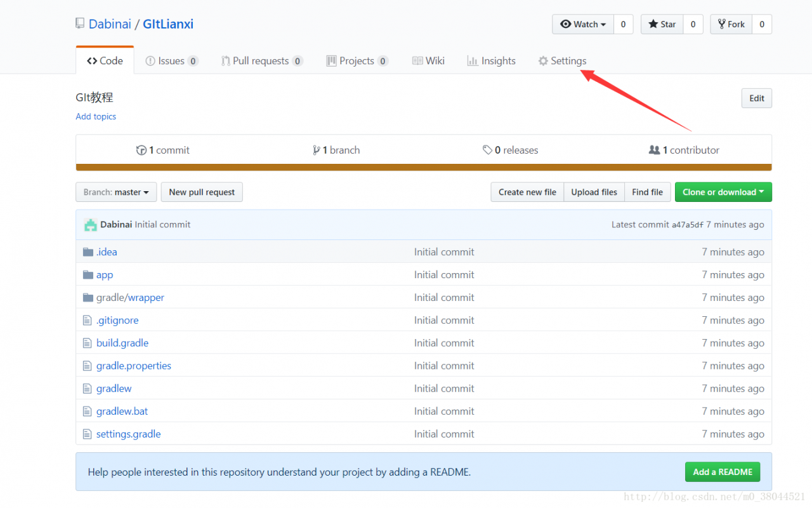The image size is (812, 508).
Task: Click the gradle/wrapper folder icon
Action: pos(88,298)
